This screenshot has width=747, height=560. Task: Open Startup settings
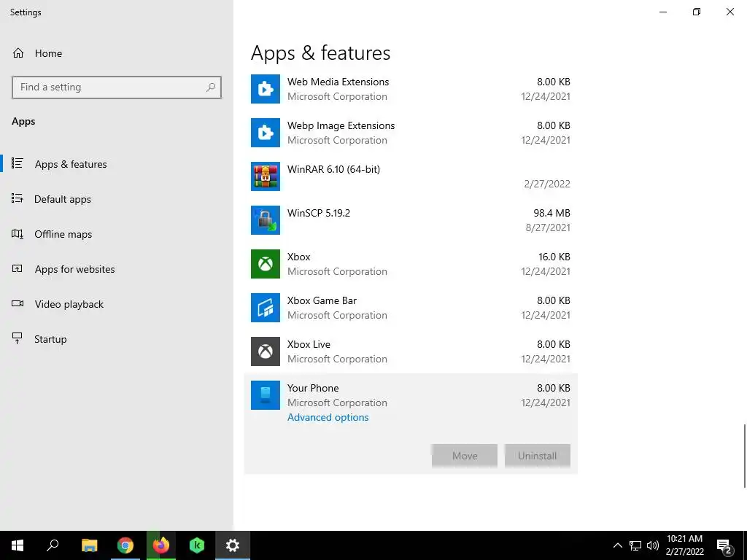click(117, 339)
